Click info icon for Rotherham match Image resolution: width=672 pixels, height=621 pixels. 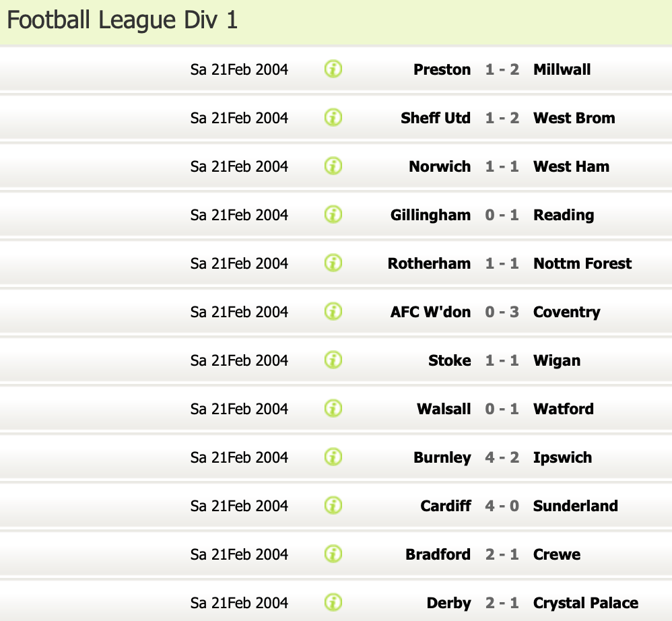click(333, 263)
